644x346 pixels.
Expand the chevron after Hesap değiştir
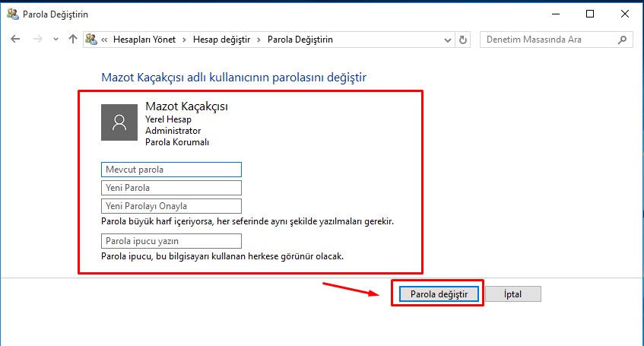pos(259,40)
